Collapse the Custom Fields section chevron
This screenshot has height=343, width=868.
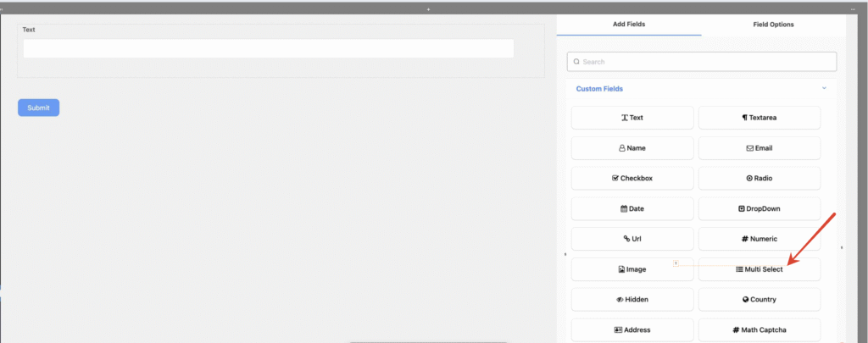point(823,88)
